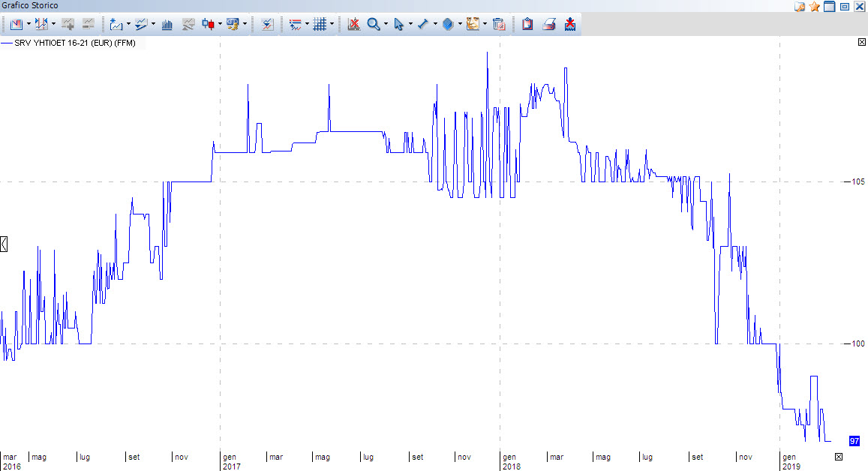Select the line drawing tool
The width and height of the screenshot is (868, 471).
pos(423,24)
